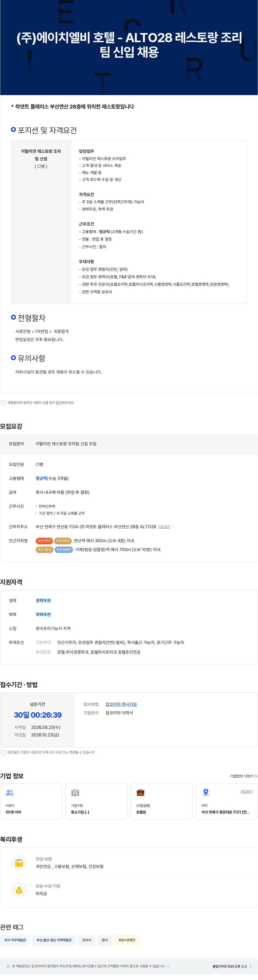Click the 문의 link under the posting
Screen dimensions: 258x980
(x=59, y=403)
